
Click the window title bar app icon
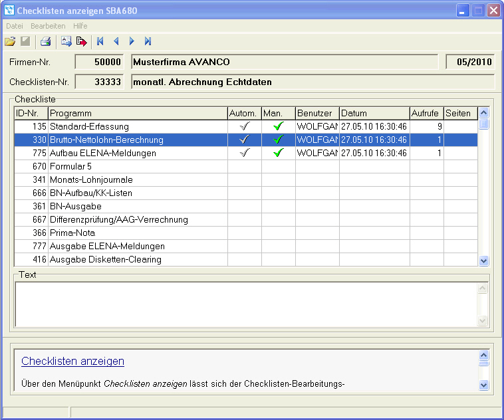(x=9, y=10)
